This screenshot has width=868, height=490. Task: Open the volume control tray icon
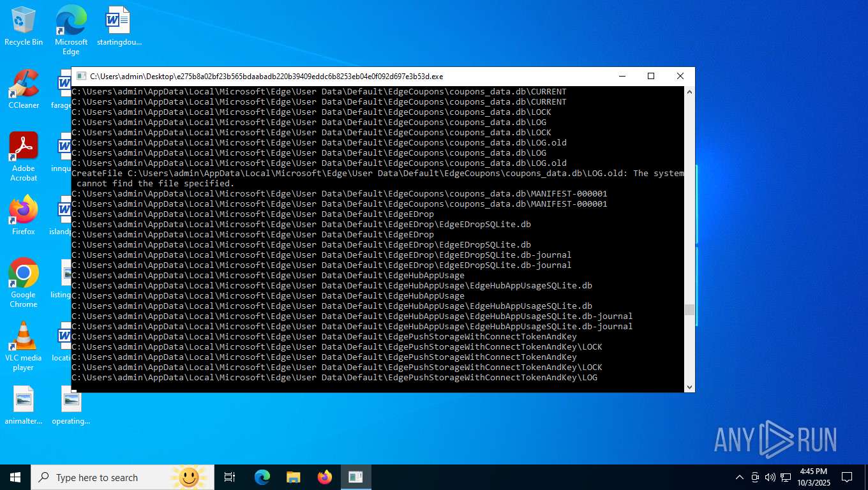[770, 477]
